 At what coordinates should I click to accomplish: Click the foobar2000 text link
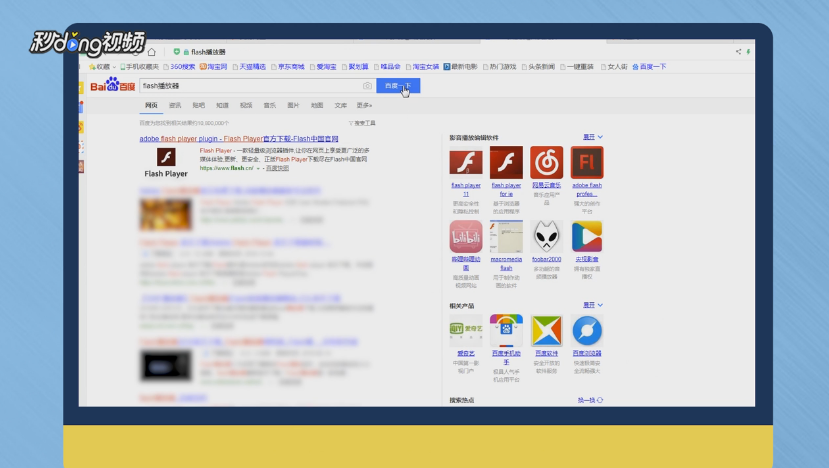click(x=546, y=259)
